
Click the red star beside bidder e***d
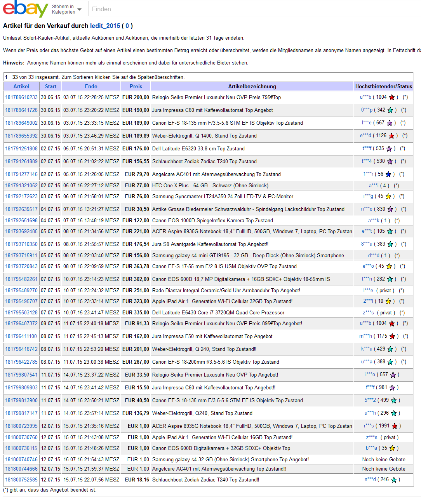pos(391,136)
